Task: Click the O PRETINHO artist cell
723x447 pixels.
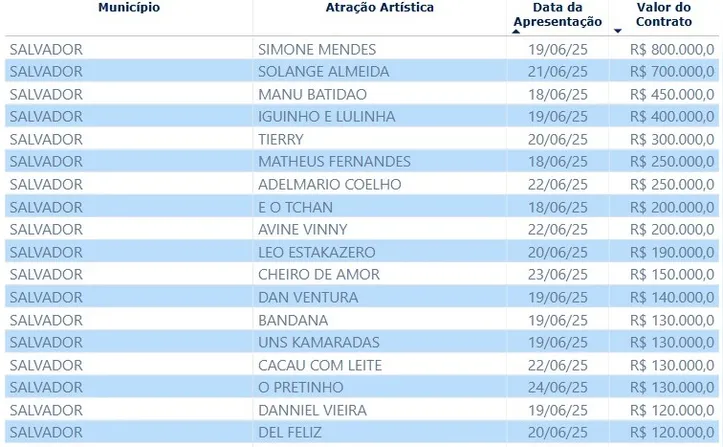Action: click(x=301, y=387)
